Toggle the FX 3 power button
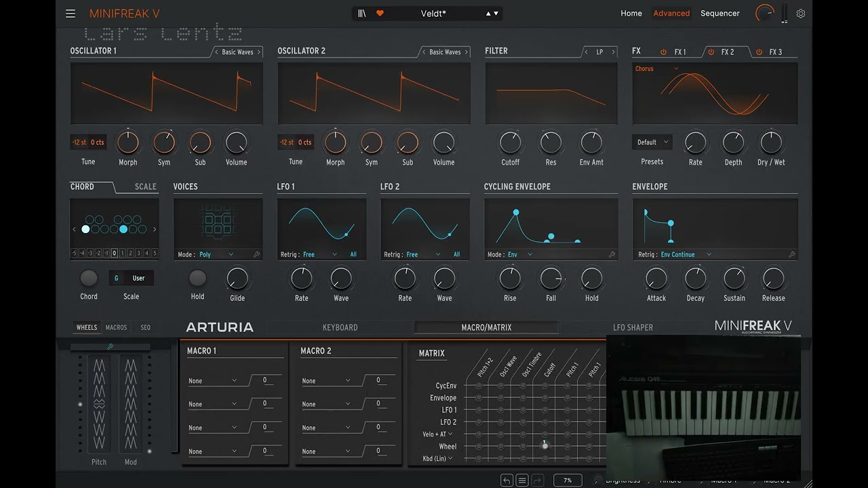 pos(759,52)
